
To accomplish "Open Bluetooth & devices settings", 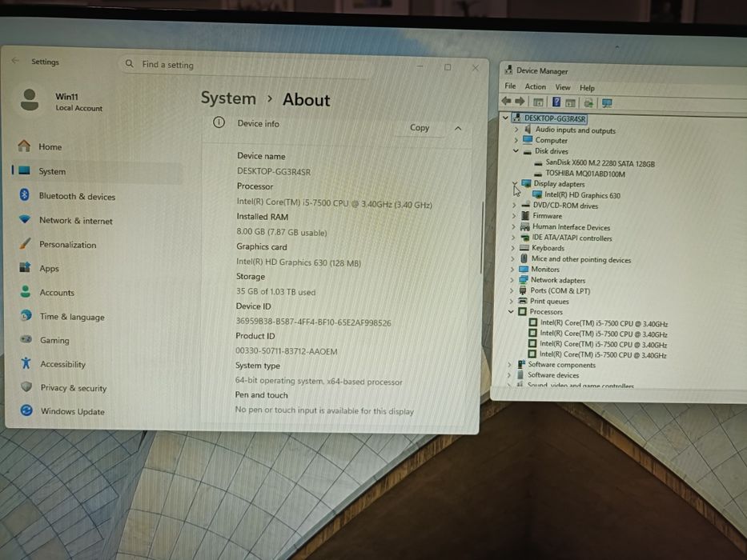I will 77,196.
